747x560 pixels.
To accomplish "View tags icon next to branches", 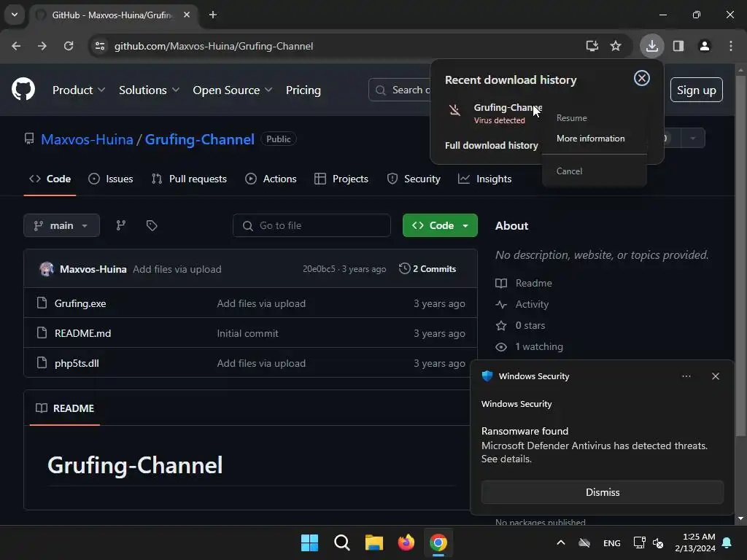I will click(x=152, y=225).
